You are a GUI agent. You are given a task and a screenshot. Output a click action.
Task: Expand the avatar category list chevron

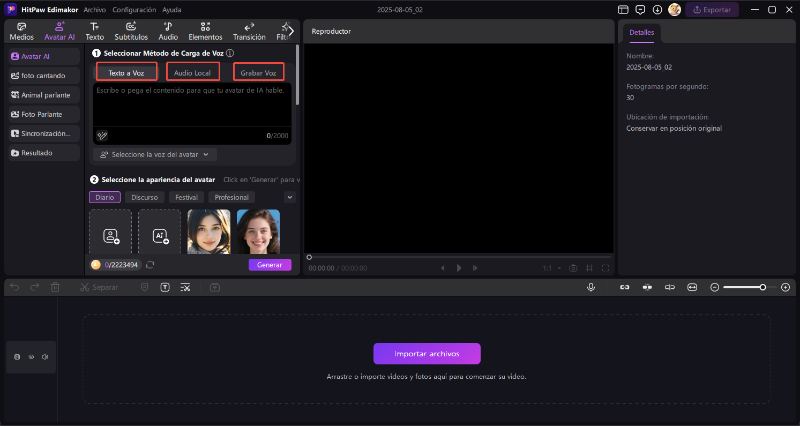(290, 197)
